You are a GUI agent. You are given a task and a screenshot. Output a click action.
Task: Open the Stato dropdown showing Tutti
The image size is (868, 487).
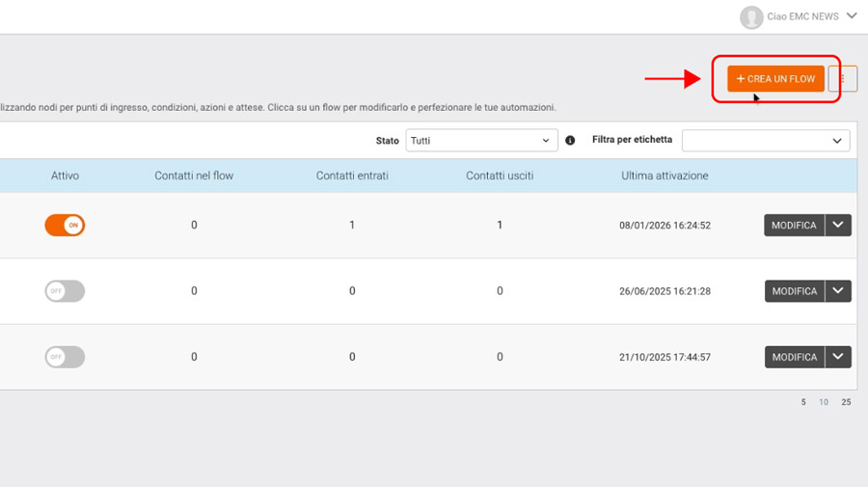click(481, 141)
